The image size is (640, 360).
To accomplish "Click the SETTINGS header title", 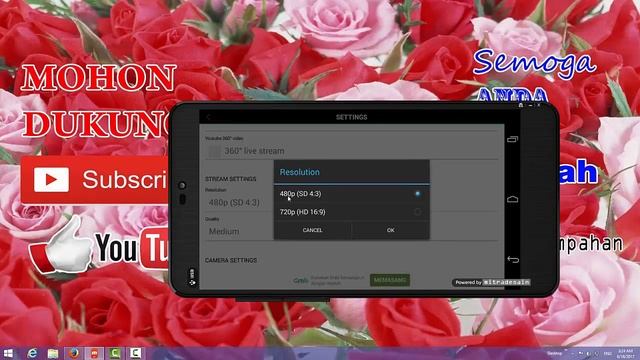I will click(x=351, y=117).
